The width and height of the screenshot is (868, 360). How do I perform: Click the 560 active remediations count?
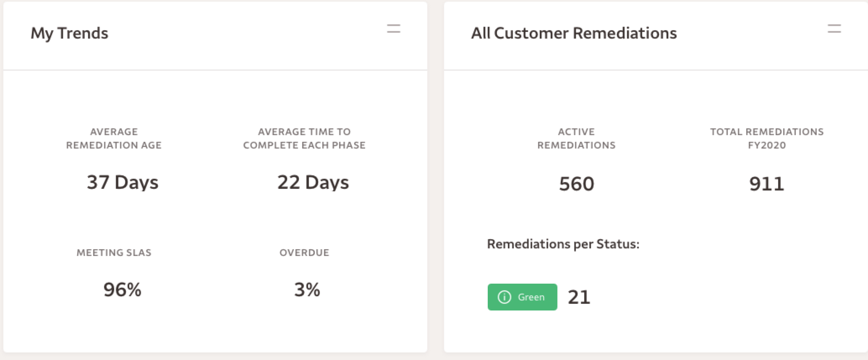(x=576, y=184)
